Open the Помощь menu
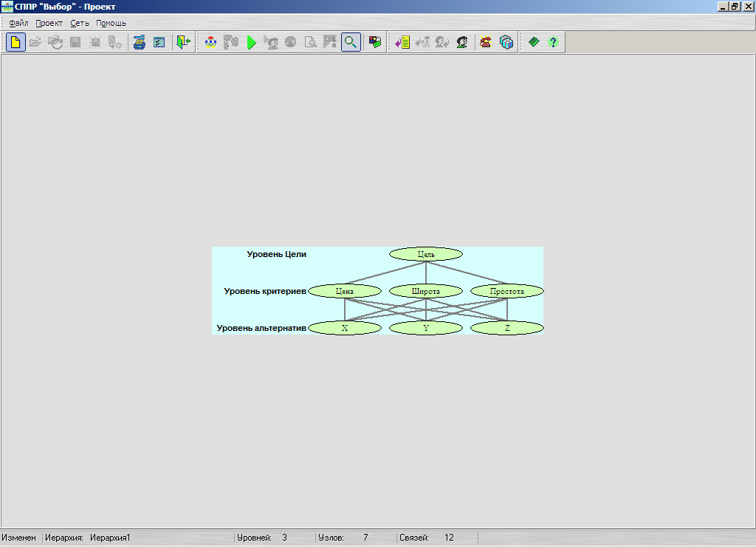The width and height of the screenshot is (756, 548). (x=111, y=23)
